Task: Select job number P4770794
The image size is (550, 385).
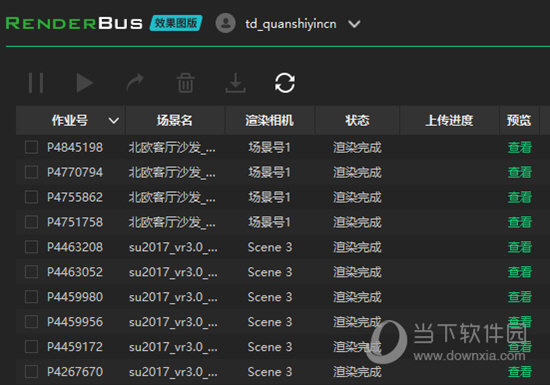Action: pos(75,172)
